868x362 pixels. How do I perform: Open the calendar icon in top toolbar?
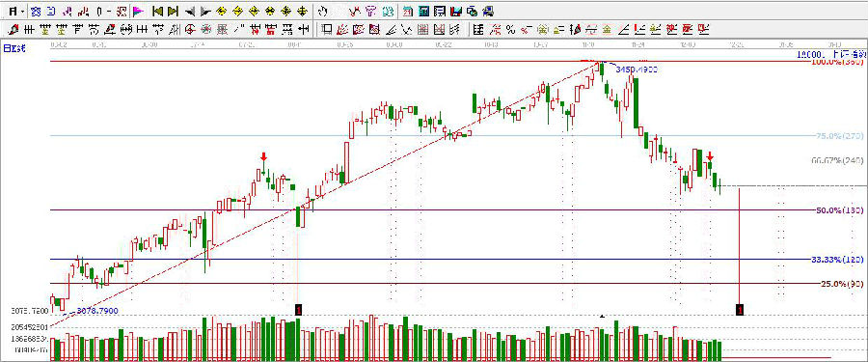coord(407,11)
